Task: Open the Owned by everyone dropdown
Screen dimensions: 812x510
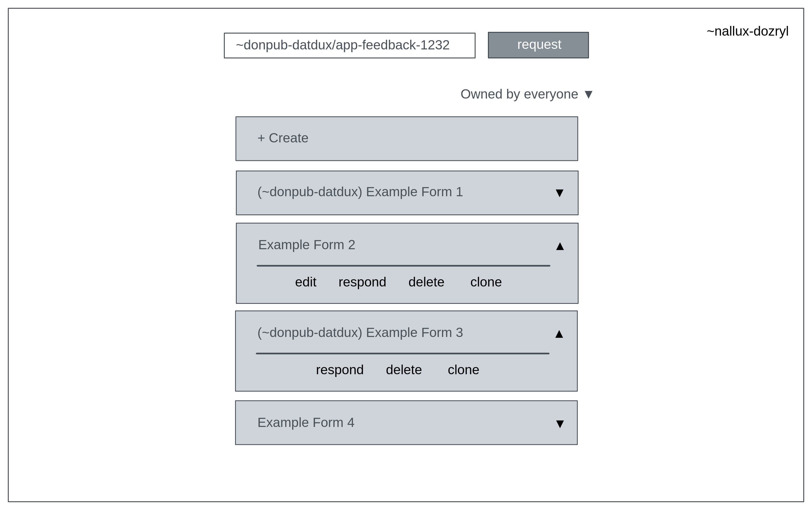Action: pyautogui.click(x=526, y=94)
